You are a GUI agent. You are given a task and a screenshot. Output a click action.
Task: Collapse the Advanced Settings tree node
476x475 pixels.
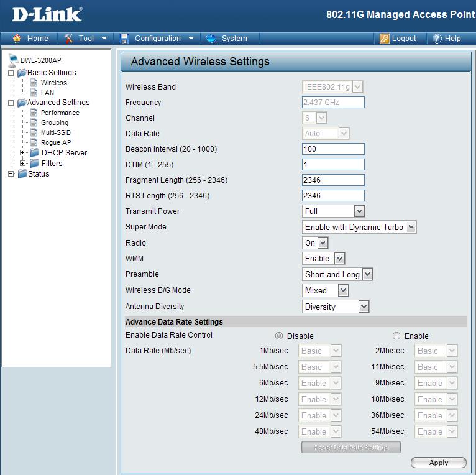(x=11, y=103)
